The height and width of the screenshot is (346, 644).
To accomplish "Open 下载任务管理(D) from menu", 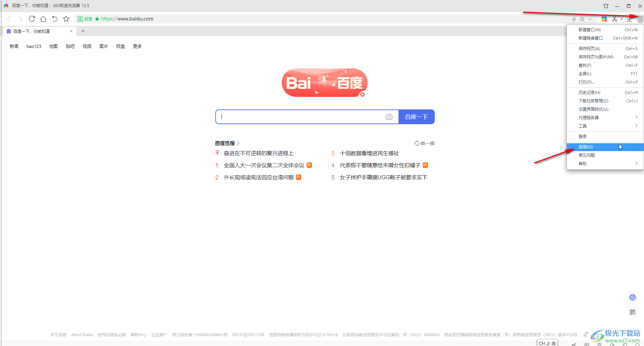I will pyautogui.click(x=605, y=101).
